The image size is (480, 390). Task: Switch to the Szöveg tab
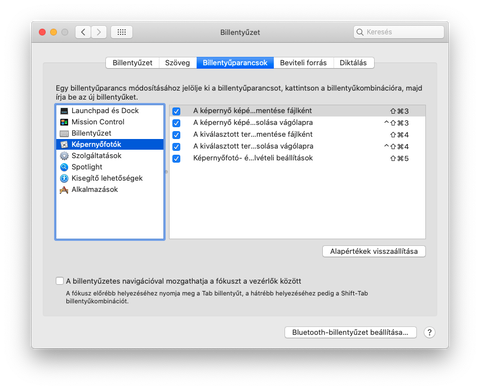[177, 63]
